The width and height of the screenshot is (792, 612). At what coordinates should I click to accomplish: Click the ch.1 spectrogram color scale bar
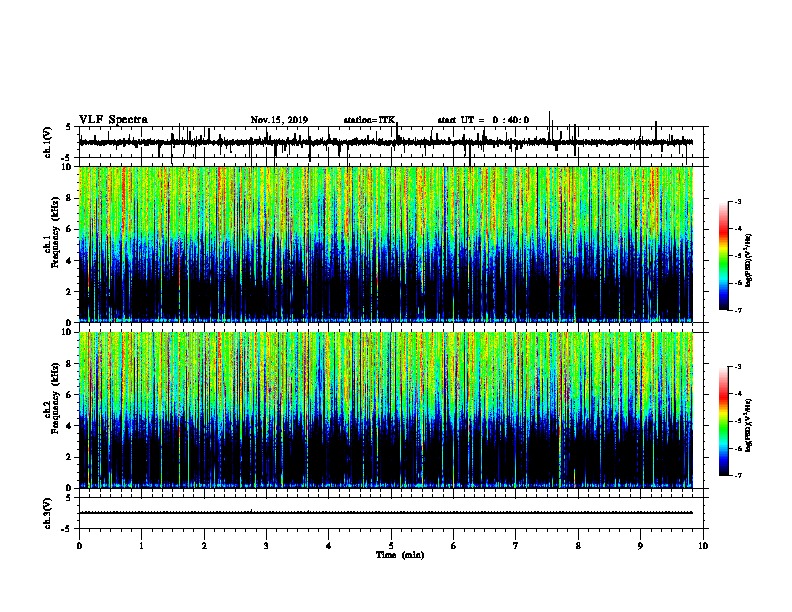724,256
